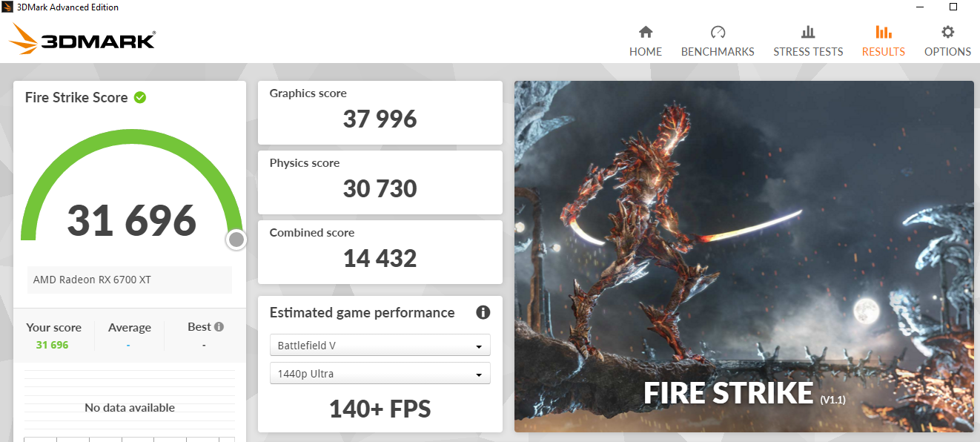Minimize the 3DMark window
The image size is (980, 442).
point(919,7)
